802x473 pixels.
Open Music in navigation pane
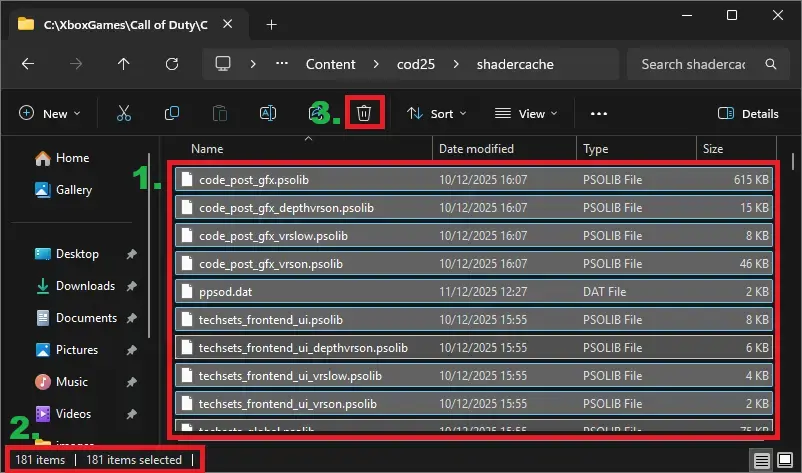click(x=61, y=382)
